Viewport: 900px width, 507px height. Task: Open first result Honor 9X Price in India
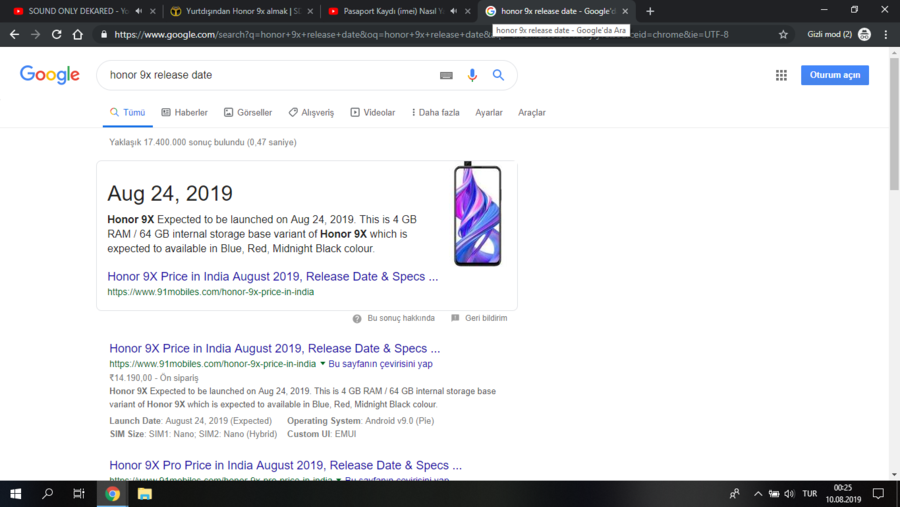pyautogui.click(x=274, y=348)
